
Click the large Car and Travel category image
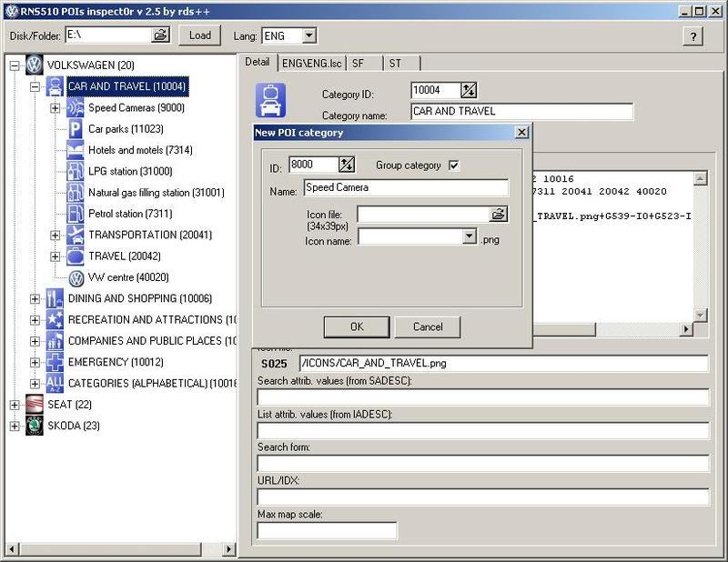[x=270, y=100]
